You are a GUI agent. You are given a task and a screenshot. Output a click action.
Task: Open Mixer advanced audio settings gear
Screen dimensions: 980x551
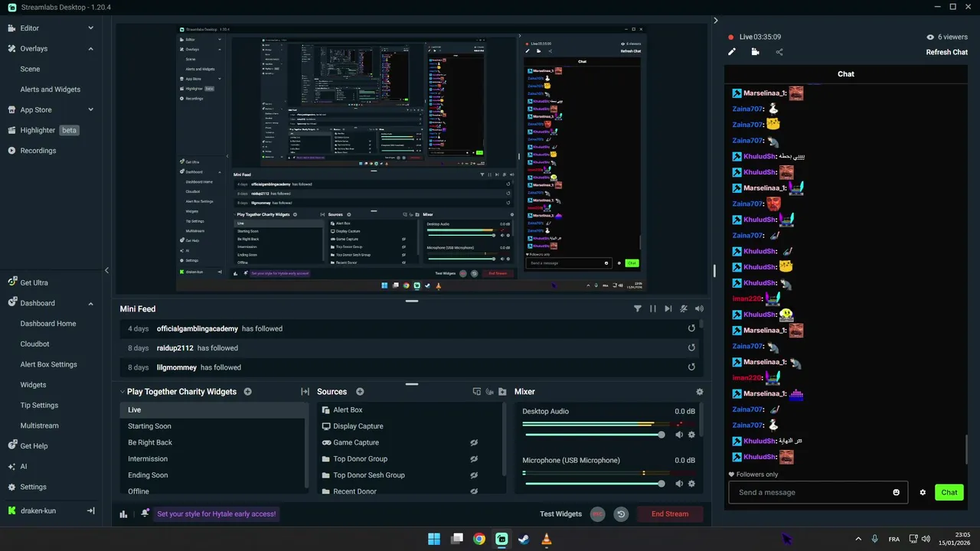click(699, 391)
